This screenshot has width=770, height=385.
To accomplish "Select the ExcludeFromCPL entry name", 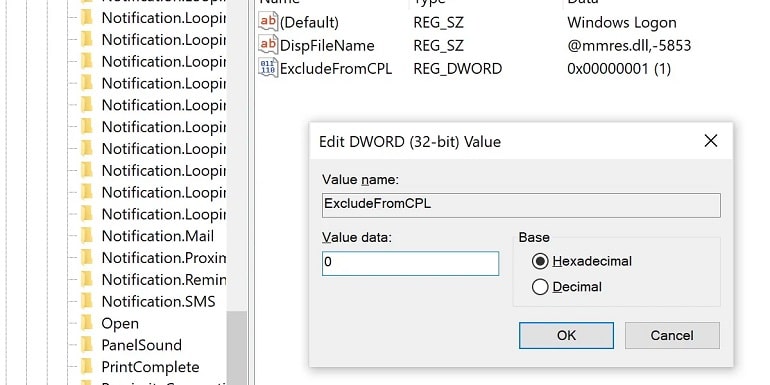I will pyautogui.click(x=336, y=69).
